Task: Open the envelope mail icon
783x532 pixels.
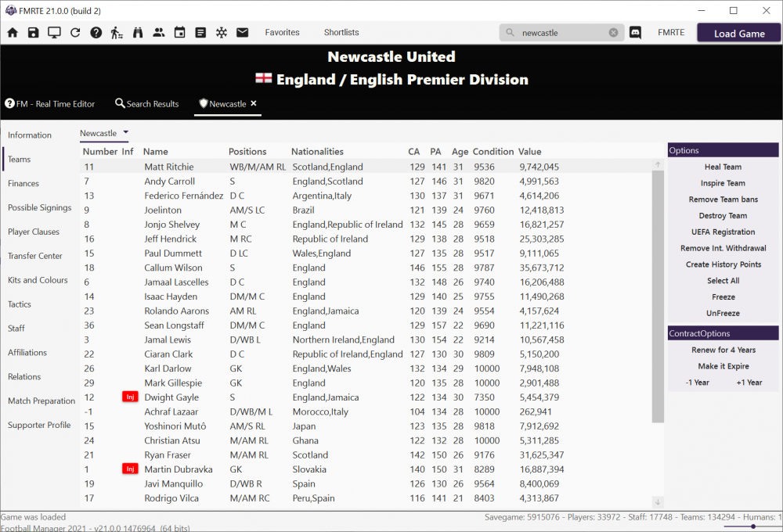Action: coord(243,33)
